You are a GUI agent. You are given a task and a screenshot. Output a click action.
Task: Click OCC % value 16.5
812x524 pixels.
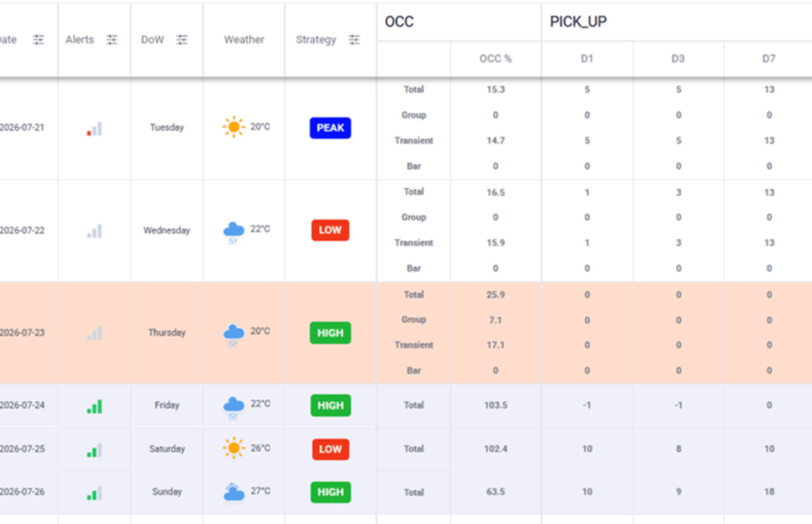pos(496,192)
